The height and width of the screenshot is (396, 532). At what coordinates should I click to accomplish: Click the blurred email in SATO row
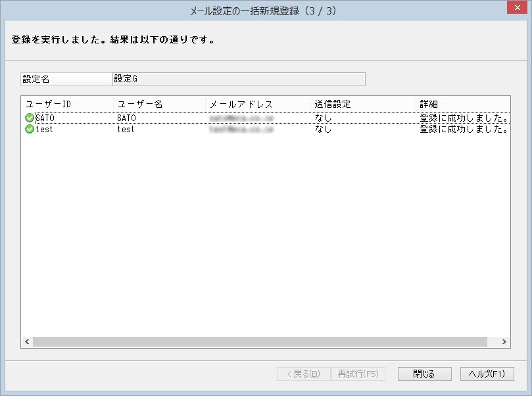(x=241, y=118)
